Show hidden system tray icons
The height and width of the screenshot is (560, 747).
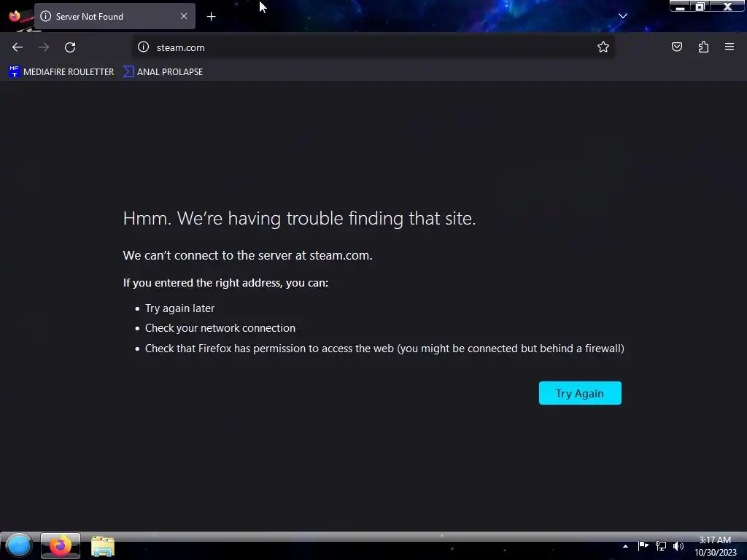(625, 546)
